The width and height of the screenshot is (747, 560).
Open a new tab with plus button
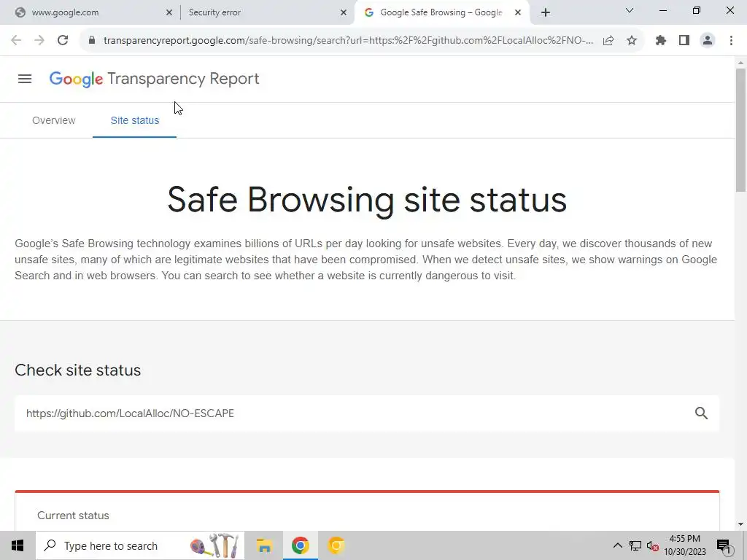[546, 13]
